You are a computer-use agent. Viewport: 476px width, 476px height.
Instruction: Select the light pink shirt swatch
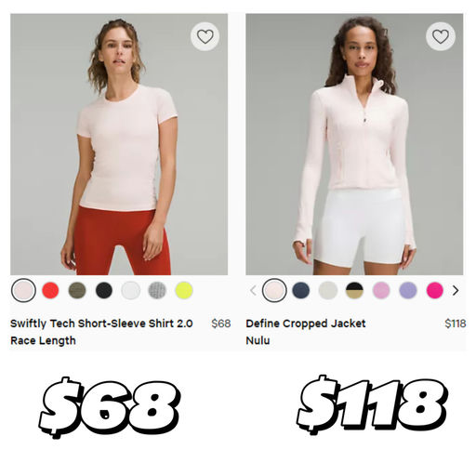[23, 290]
